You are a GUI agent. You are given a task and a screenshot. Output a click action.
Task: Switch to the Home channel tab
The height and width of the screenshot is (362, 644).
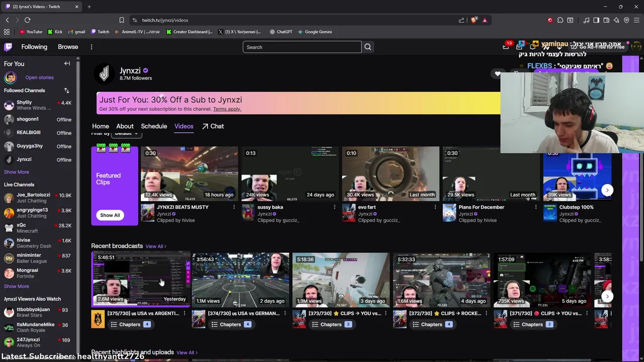pos(101,126)
